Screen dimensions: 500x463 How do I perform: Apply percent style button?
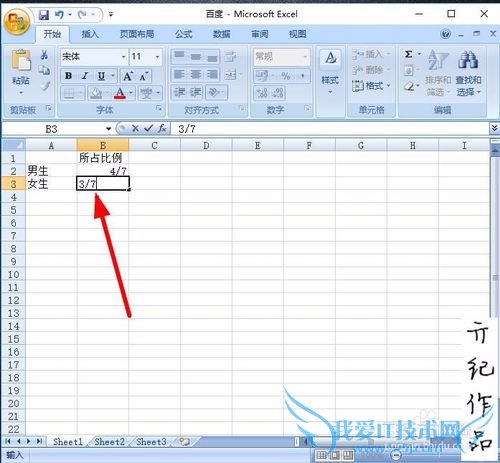coord(286,76)
